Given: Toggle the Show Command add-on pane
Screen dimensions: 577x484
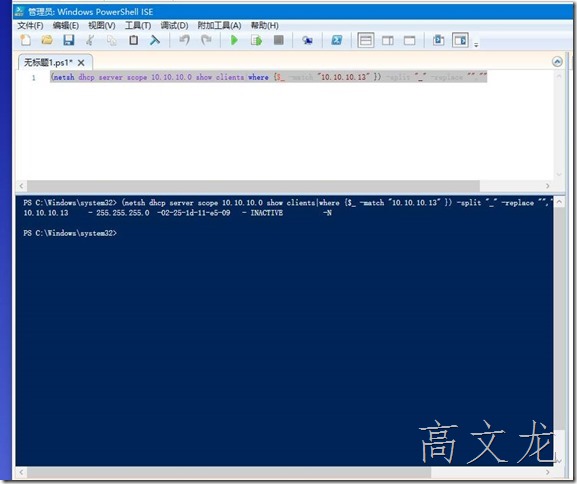Looking at the screenshot, I should 460,40.
